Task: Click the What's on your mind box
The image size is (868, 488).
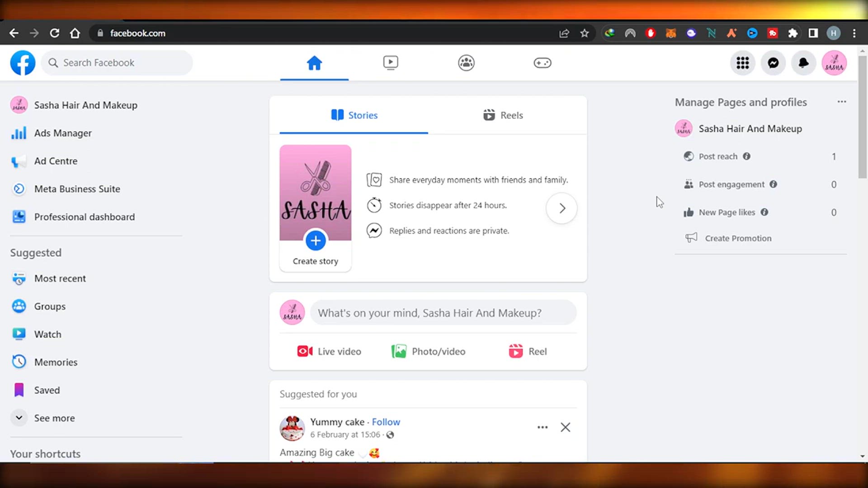Action: pyautogui.click(x=443, y=313)
